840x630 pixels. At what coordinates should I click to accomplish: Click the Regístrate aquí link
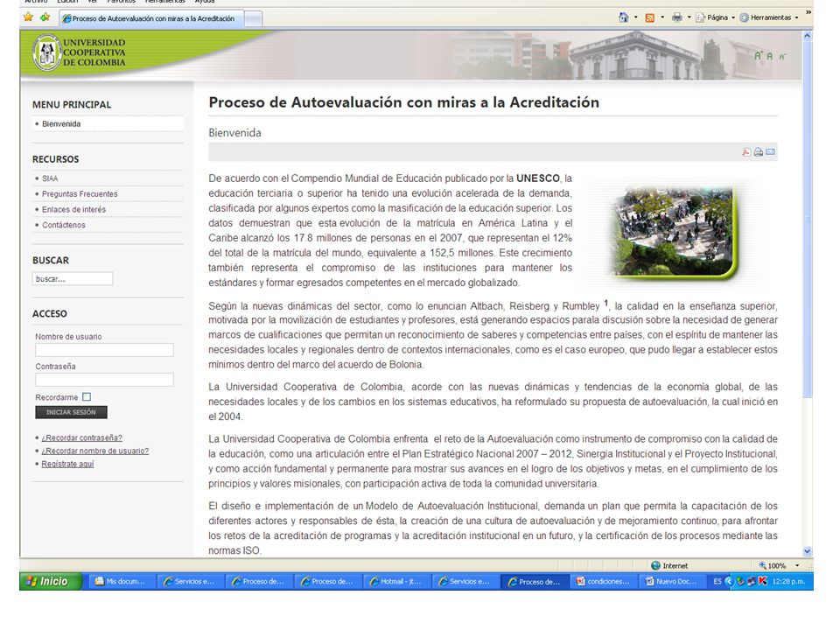(67, 464)
